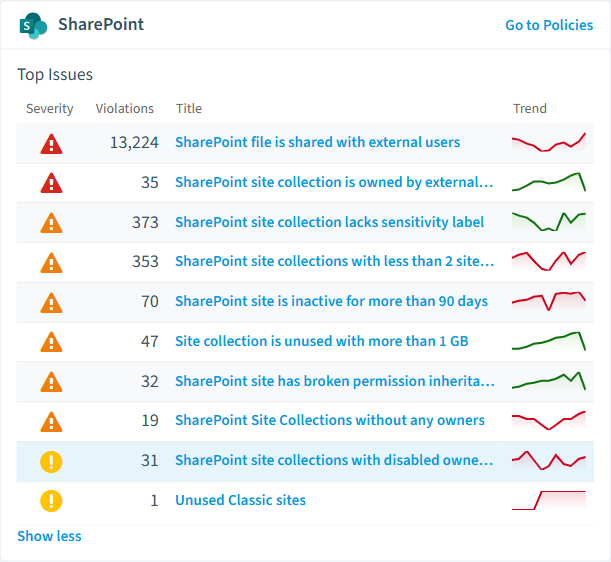Click trend sparkline for inactive 90 days row
Image resolution: width=611 pixels, height=562 pixels.
549,301
